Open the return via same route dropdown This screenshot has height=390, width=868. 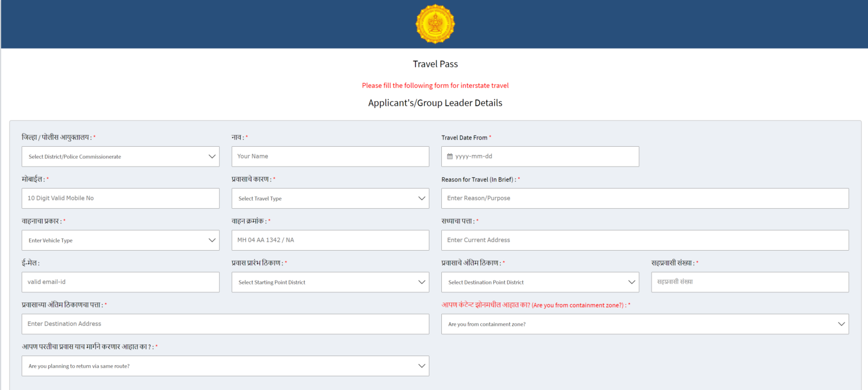click(225, 366)
